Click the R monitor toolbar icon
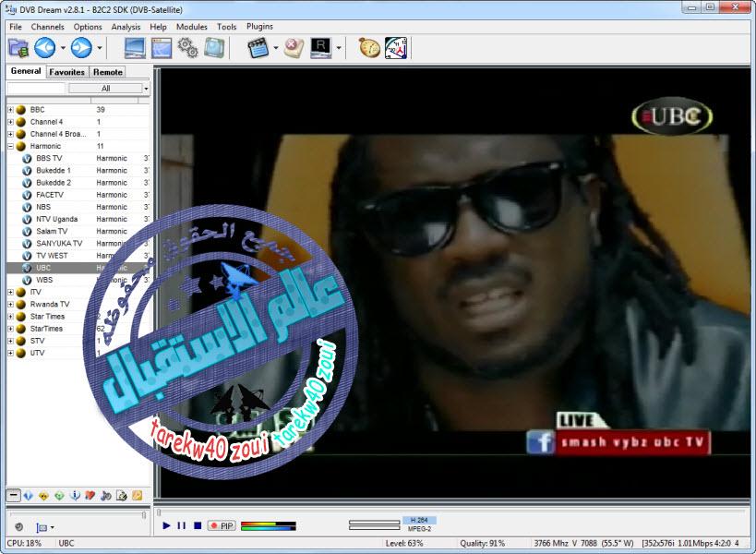This screenshot has height=554, width=756. [x=320, y=48]
